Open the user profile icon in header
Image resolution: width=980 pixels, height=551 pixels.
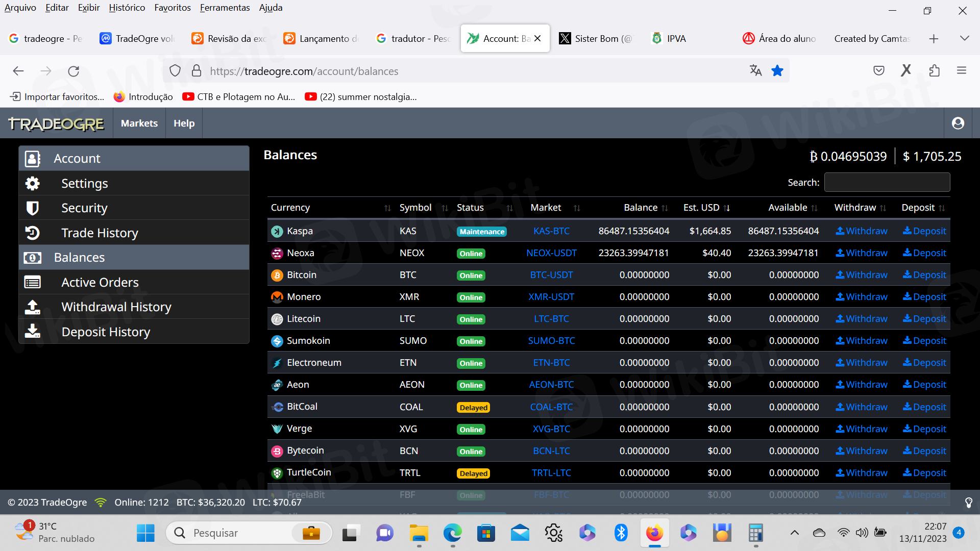pos(958,123)
